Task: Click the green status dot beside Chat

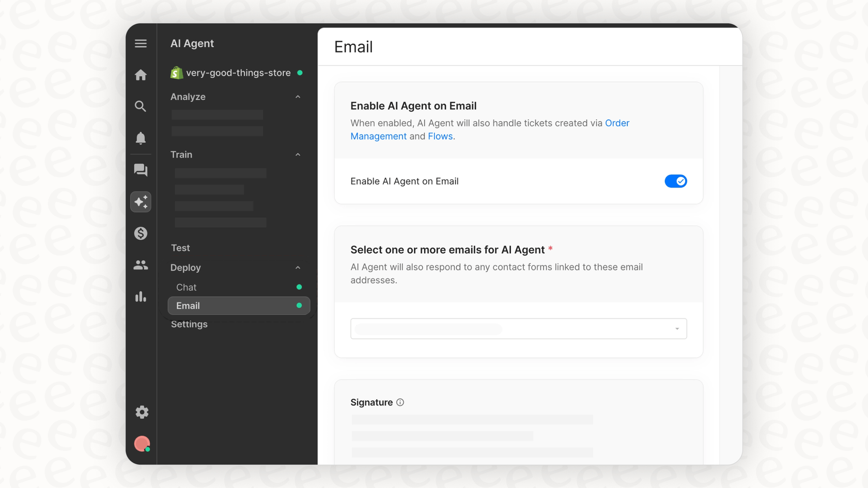Action: tap(299, 287)
